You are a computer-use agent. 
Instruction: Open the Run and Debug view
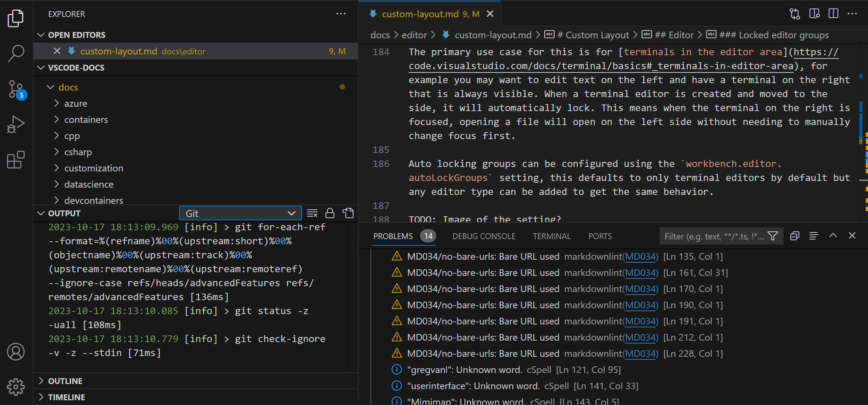pos(15,125)
